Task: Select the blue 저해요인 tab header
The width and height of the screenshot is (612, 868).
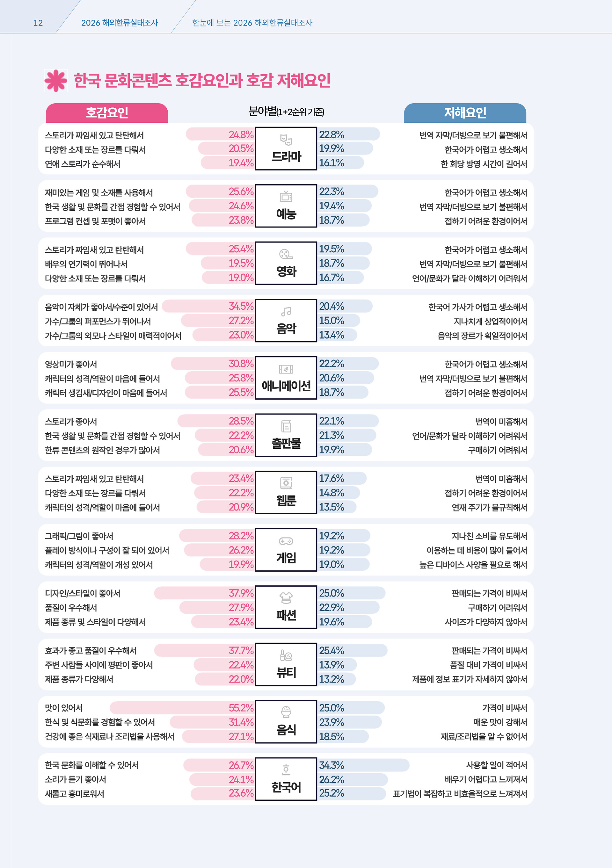Action: click(x=465, y=113)
